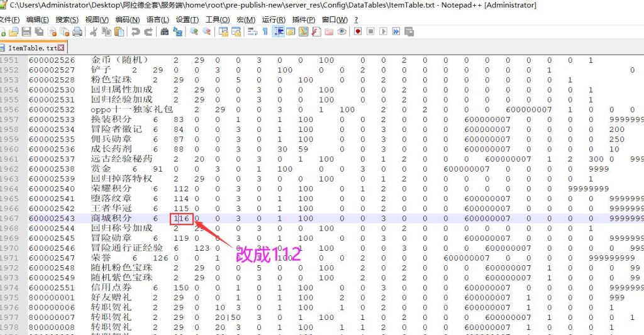
Task: Redo the edit via toolbar arrow
Action: [148, 31]
